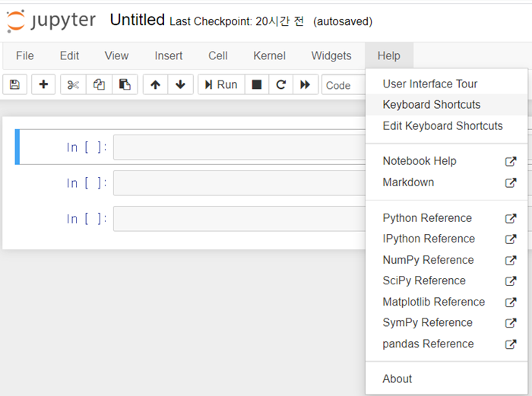Interrupt the kernel with stop icon
This screenshot has height=396, width=532.
tap(257, 84)
